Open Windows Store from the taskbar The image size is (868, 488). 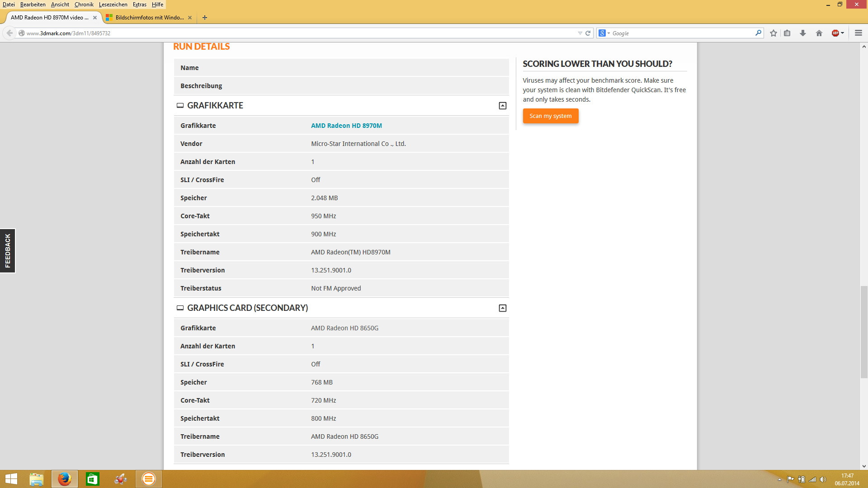[92, 479]
